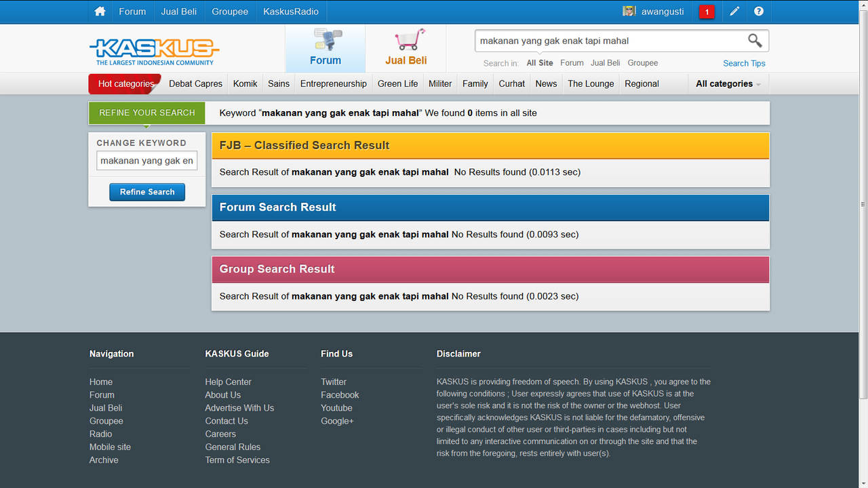The width and height of the screenshot is (868, 488).
Task: Click the pencil compose icon
Action: coord(734,12)
